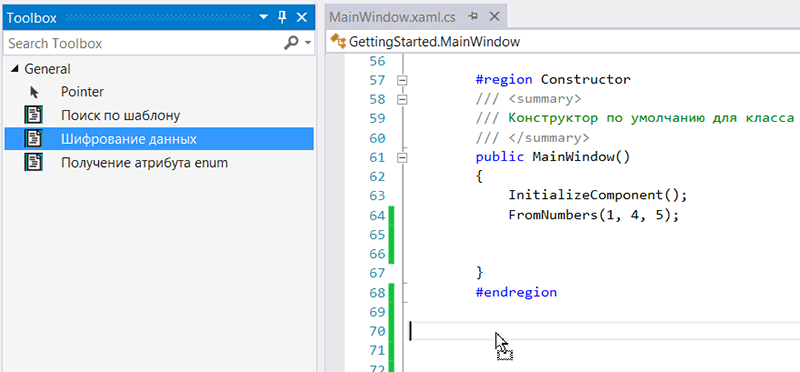Viewport: 800px width, 372px height.
Task: Open the Toolbox window position dropdown
Action: [263, 17]
